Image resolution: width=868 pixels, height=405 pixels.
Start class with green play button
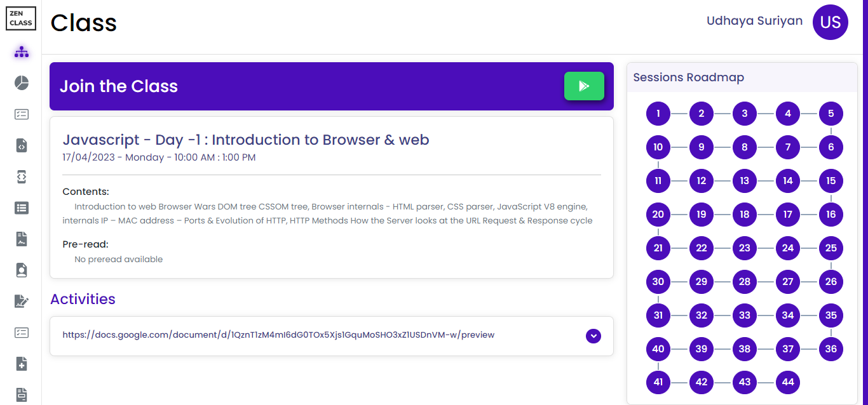point(584,86)
